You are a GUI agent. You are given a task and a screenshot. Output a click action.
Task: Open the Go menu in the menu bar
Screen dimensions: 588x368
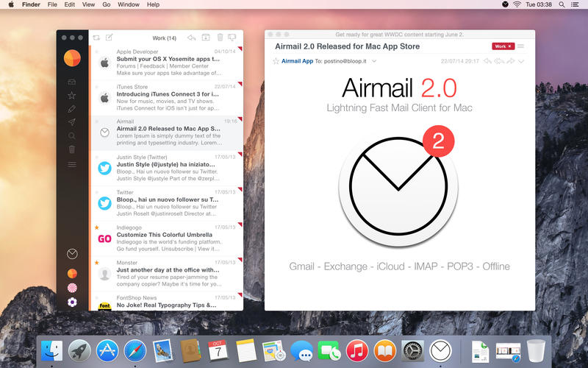[107, 4]
